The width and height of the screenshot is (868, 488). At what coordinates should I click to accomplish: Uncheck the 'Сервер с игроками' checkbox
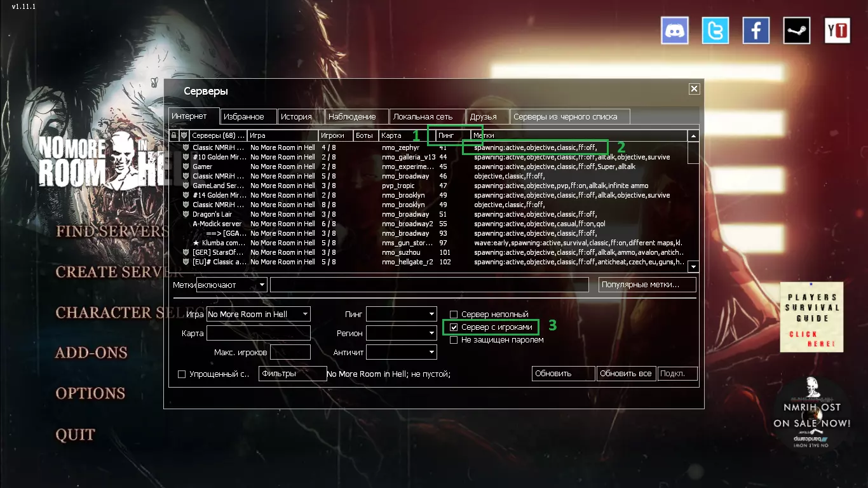coord(454,327)
